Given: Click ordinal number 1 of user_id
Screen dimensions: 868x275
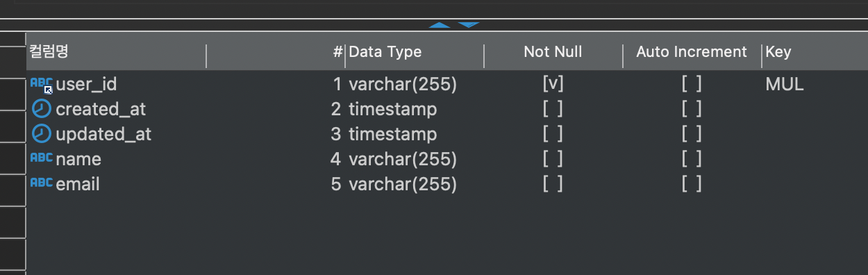Looking at the screenshot, I should [337, 85].
